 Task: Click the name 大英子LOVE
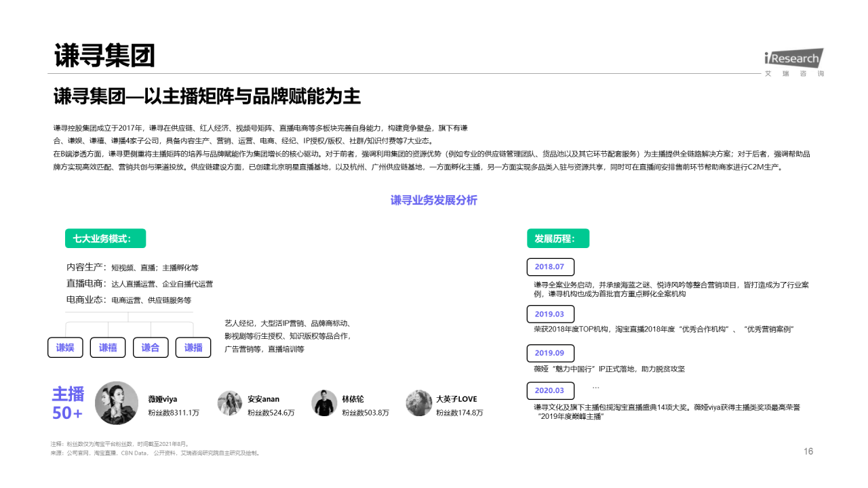click(x=456, y=399)
